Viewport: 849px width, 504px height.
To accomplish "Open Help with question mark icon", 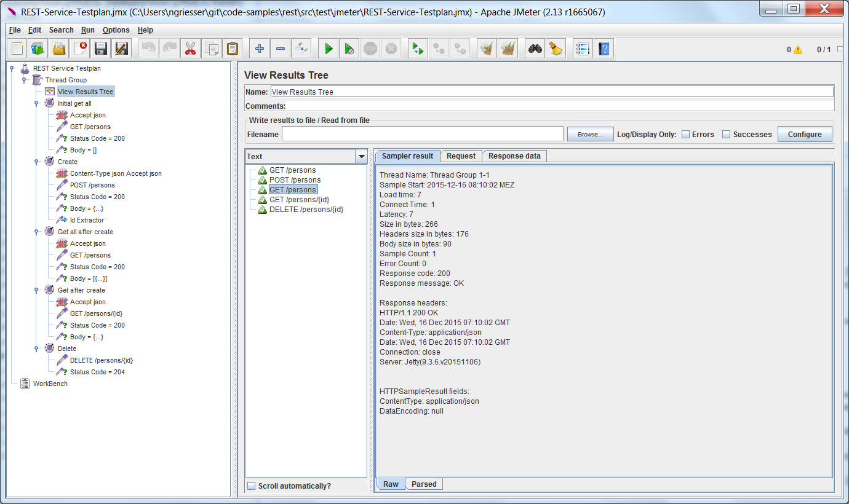I will coord(604,49).
